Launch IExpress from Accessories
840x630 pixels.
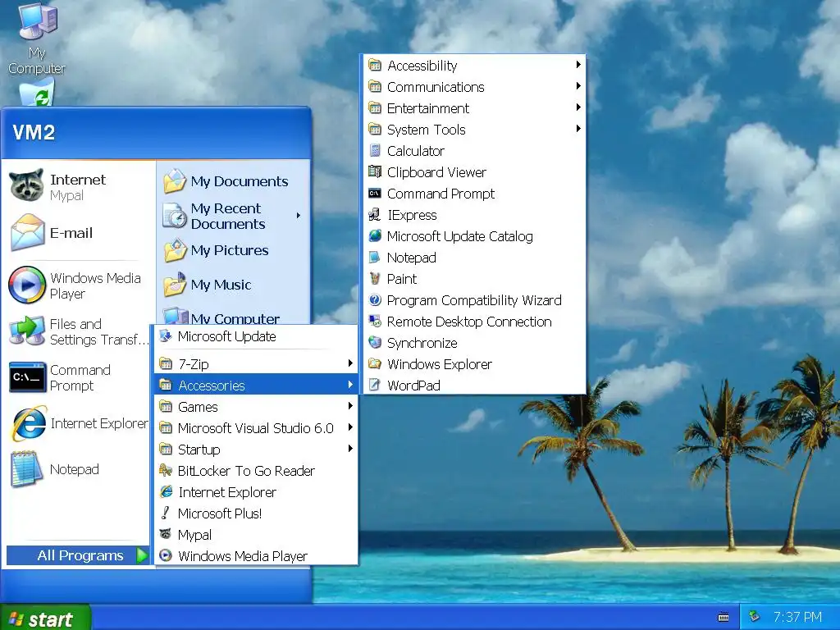pos(474,215)
